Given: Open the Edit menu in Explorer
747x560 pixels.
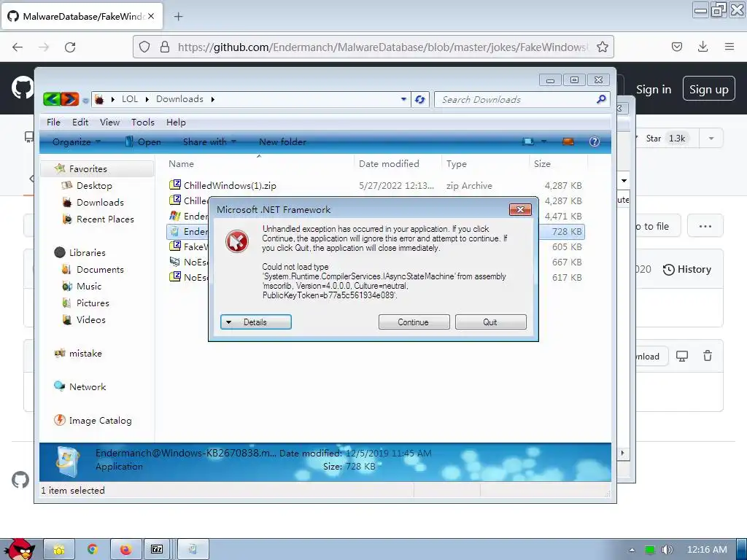Looking at the screenshot, I should pos(80,122).
